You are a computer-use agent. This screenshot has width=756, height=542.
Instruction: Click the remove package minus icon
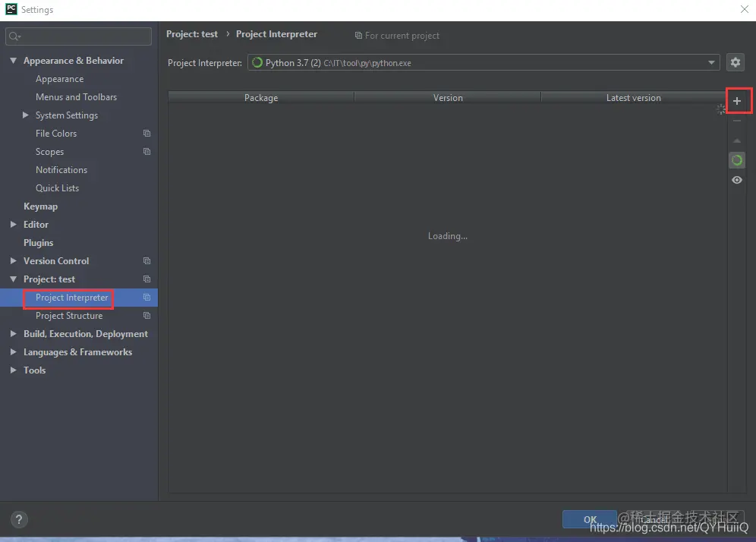(x=737, y=121)
